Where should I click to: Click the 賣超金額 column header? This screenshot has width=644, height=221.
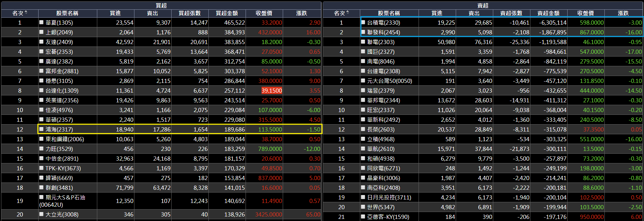[548, 13]
